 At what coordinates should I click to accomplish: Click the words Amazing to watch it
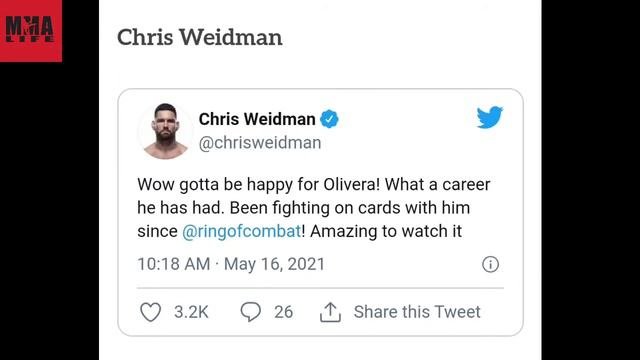tap(386, 231)
